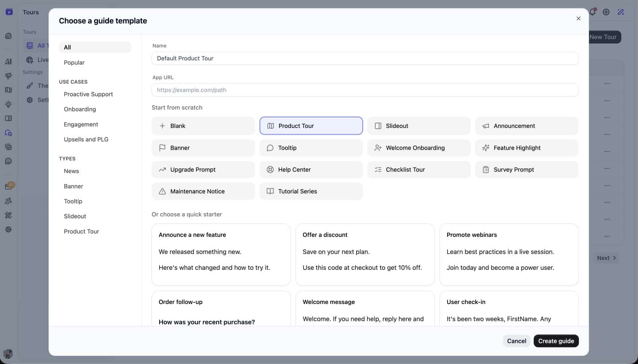This screenshot has width=638, height=364.
Task: Edit the Name field containing Default Product Tour
Action: [x=365, y=58]
